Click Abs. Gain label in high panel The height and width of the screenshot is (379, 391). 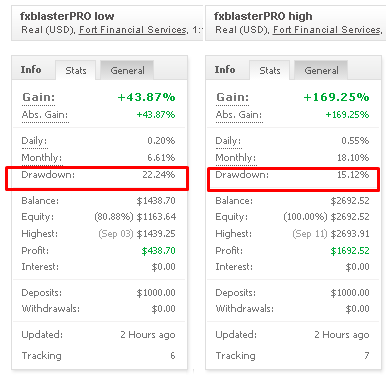click(239, 115)
